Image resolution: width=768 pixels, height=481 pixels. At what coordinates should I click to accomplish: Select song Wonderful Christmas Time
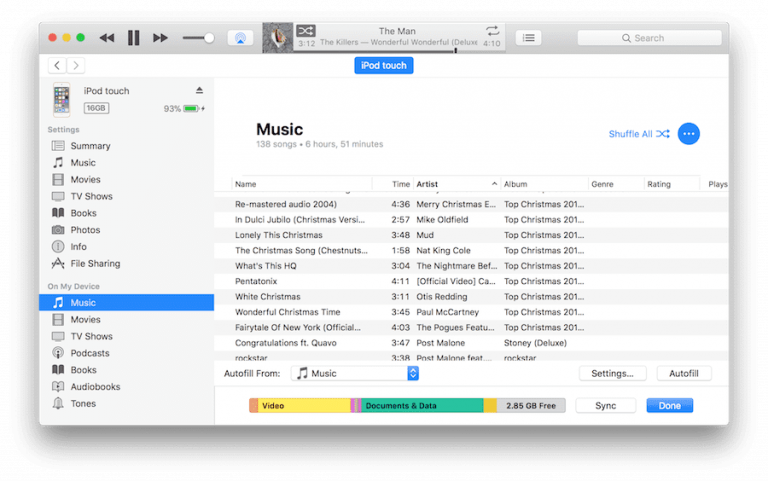click(x=471, y=312)
